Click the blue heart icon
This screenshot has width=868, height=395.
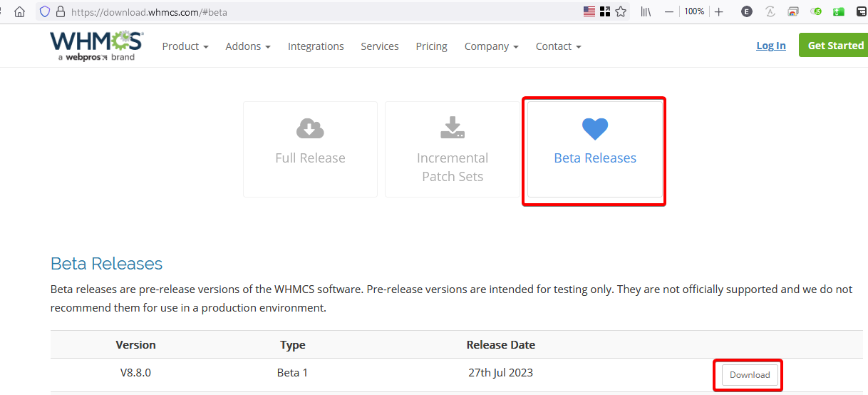point(595,129)
